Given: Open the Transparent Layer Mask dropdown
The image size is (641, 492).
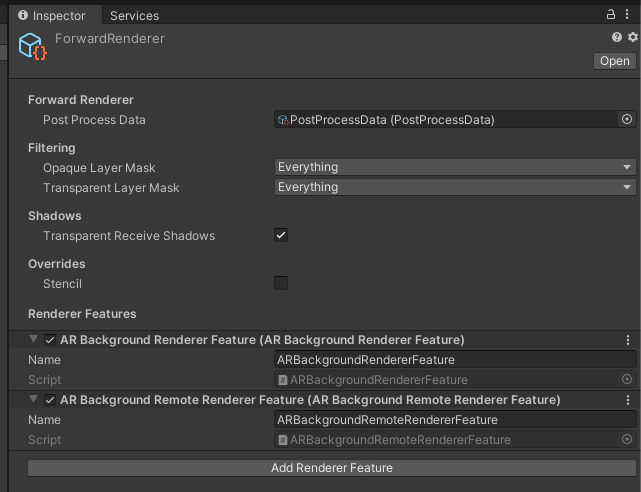Looking at the screenshot, I should (456, 187).
